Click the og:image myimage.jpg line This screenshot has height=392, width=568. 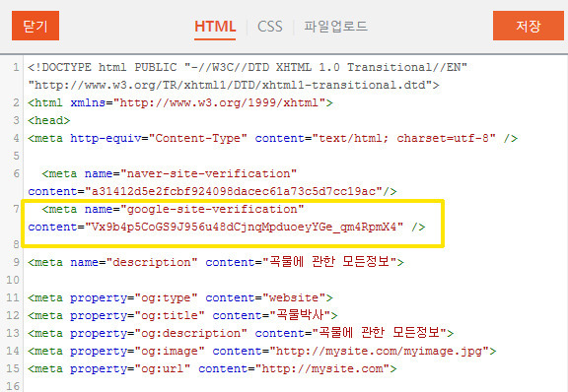pos(262,351)
